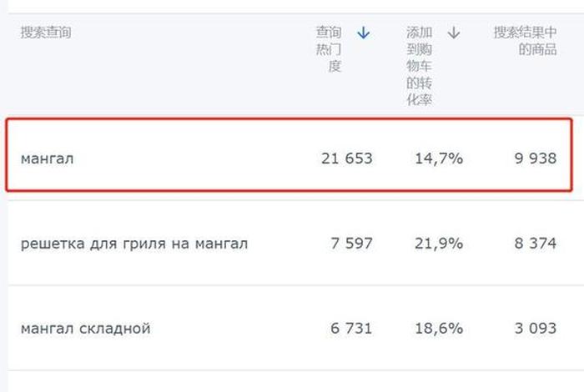This screenshot has height=392, width=584.
Task: Select the conversion value 14,7%
Action: (438, 158)
